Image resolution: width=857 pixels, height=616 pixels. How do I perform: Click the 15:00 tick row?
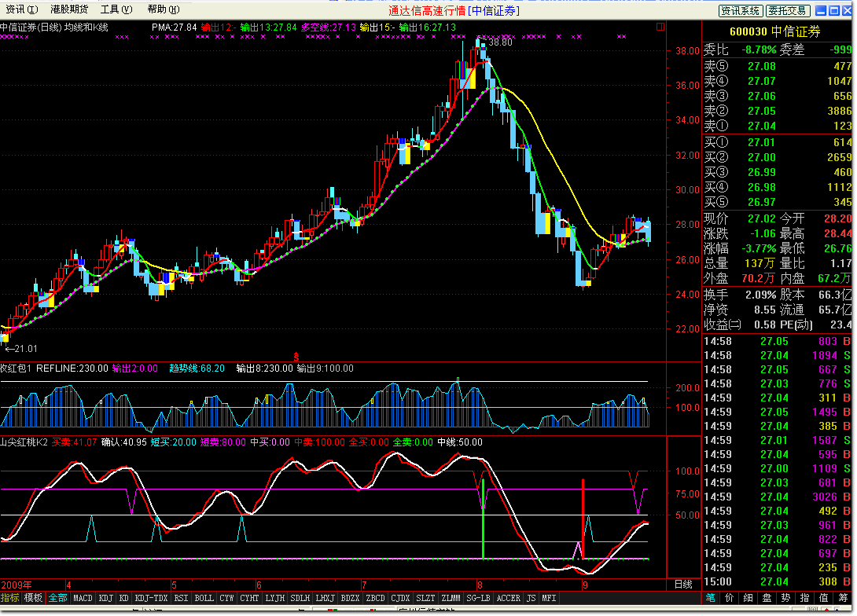(777, 581)
